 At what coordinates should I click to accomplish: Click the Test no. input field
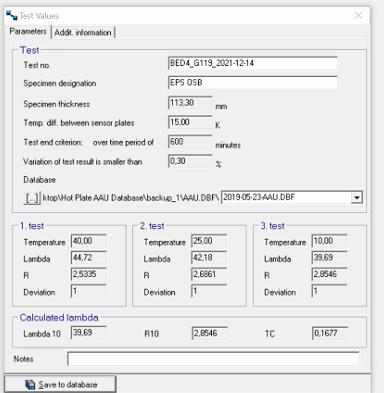[253, 63]
